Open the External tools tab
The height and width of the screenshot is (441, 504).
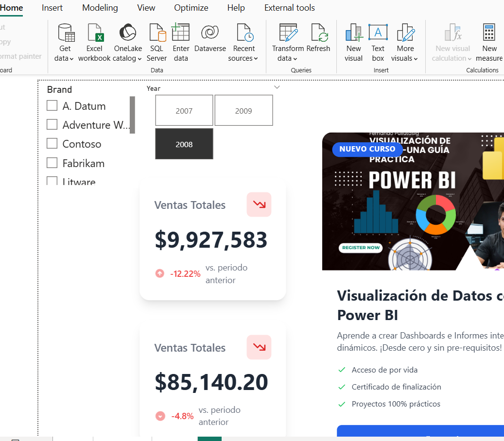pos(290,8)
